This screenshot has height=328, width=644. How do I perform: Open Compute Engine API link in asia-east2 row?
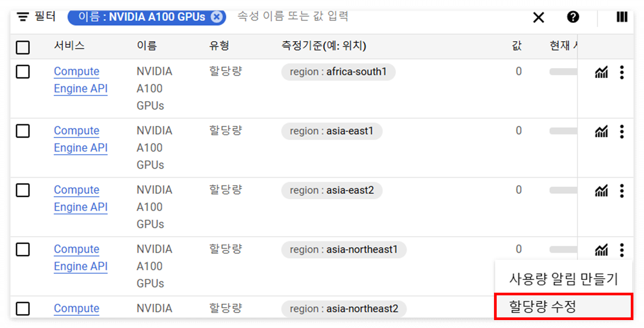[x=81, y=198]
